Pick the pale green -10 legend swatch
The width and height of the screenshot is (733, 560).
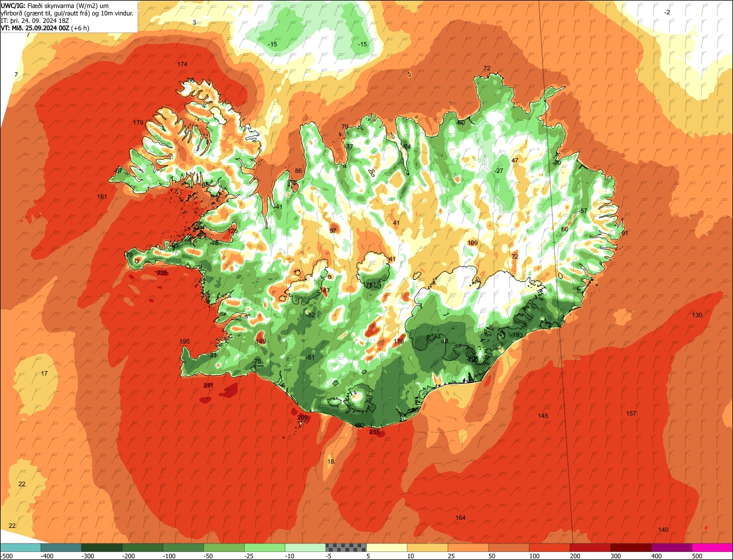pos(305,548)
